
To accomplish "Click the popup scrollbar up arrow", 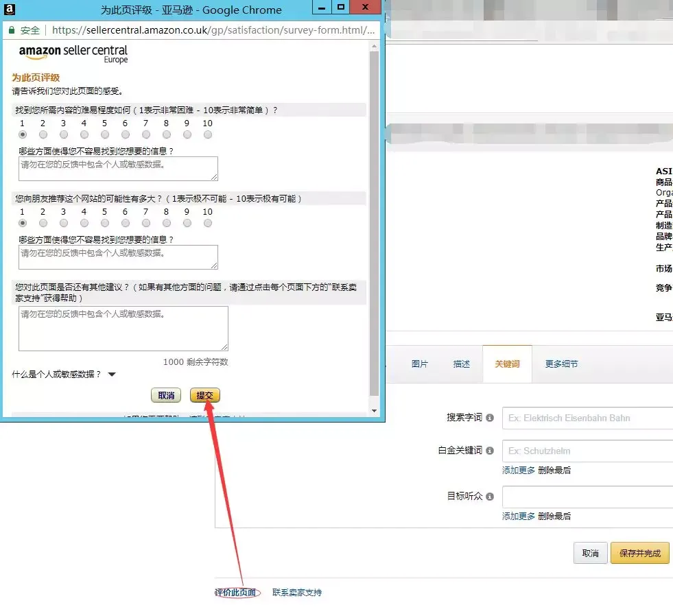I will tap(375, 46).
